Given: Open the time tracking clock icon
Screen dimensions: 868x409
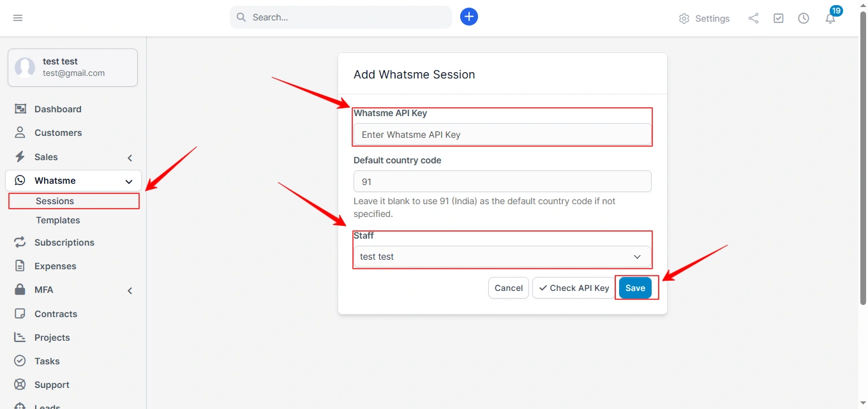Looking at the screenshot, I should 804,18.
